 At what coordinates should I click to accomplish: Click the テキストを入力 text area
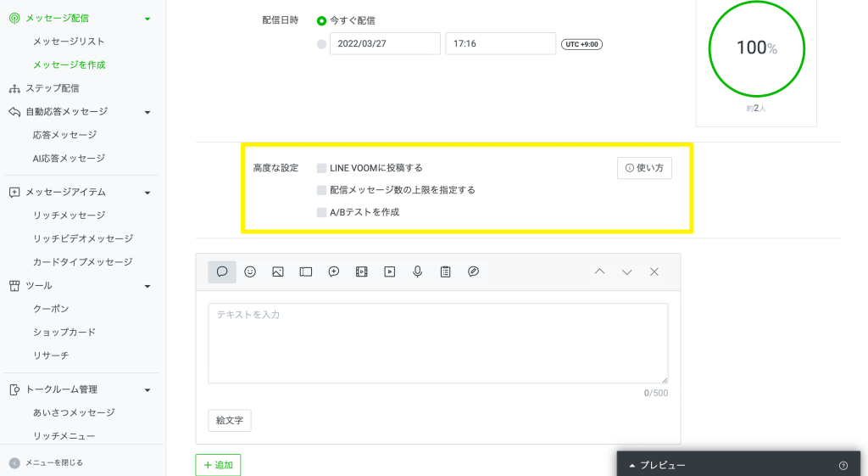click(437, 343)
